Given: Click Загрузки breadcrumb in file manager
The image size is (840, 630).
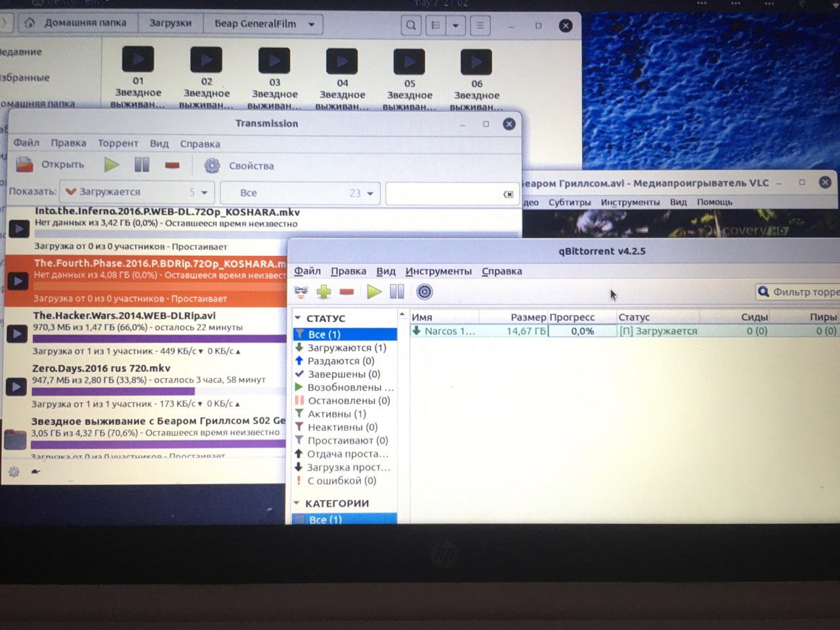Looking at the screenshot, I should tap(170, 23).
